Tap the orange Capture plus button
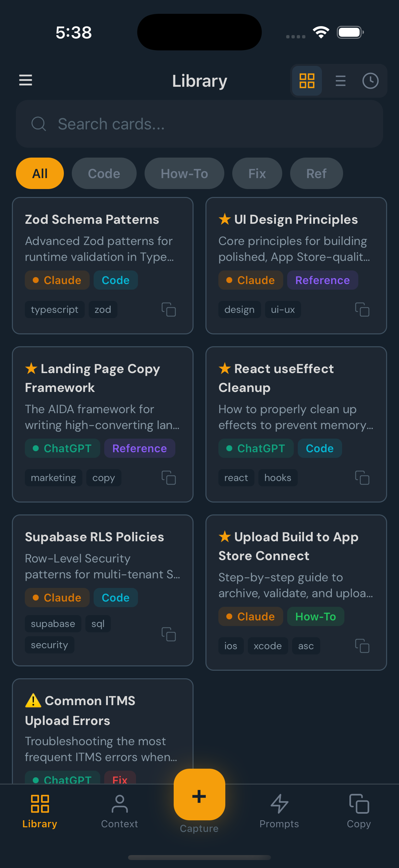 [x=199, y=796]
